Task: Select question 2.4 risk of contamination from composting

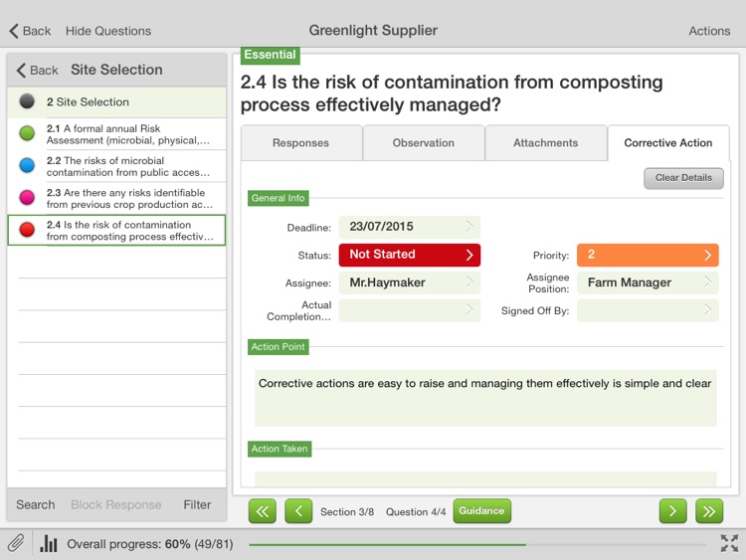Action: [117, 231]
